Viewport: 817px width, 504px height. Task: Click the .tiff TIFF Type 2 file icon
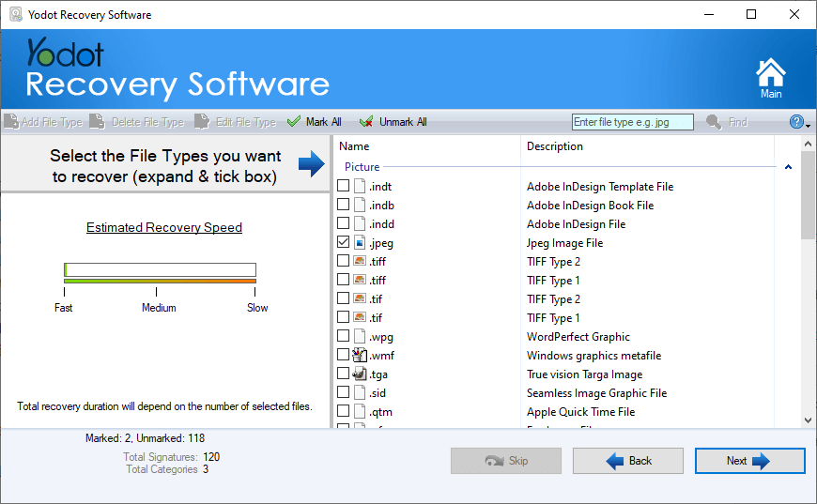tap(360, 261)
